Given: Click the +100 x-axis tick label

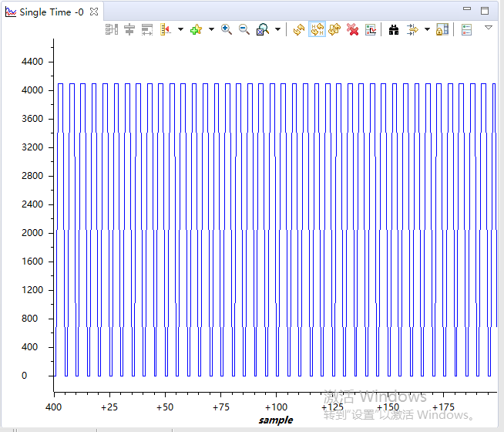Looking at the screenshot, I should tap(276, 407).
